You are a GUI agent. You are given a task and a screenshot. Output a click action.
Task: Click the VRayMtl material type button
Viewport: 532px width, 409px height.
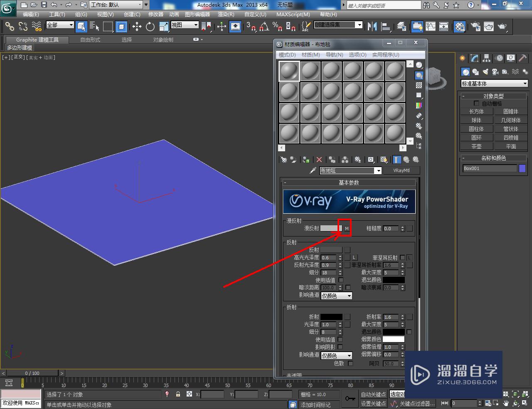[401, 170]
